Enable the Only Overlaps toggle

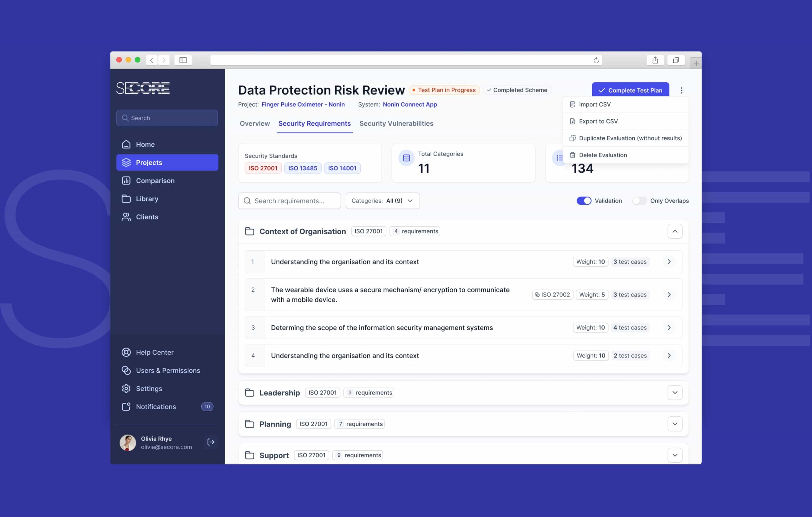(639, 201)
